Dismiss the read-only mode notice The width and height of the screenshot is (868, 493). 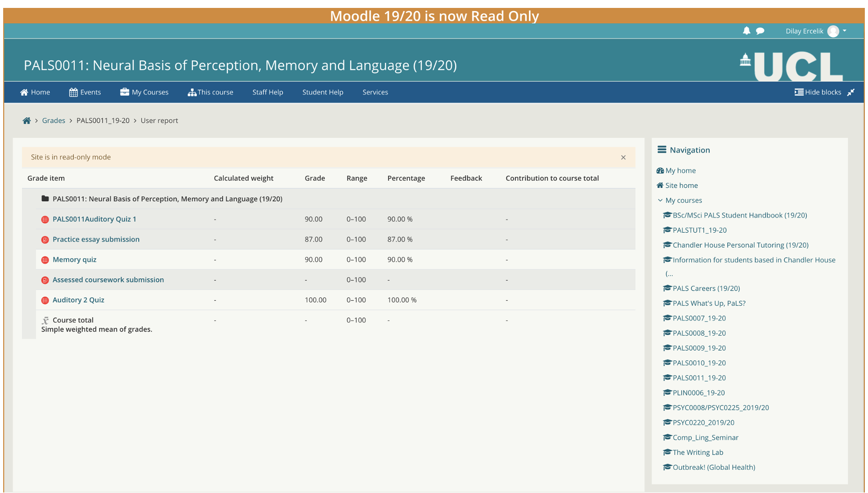[623, 157]
